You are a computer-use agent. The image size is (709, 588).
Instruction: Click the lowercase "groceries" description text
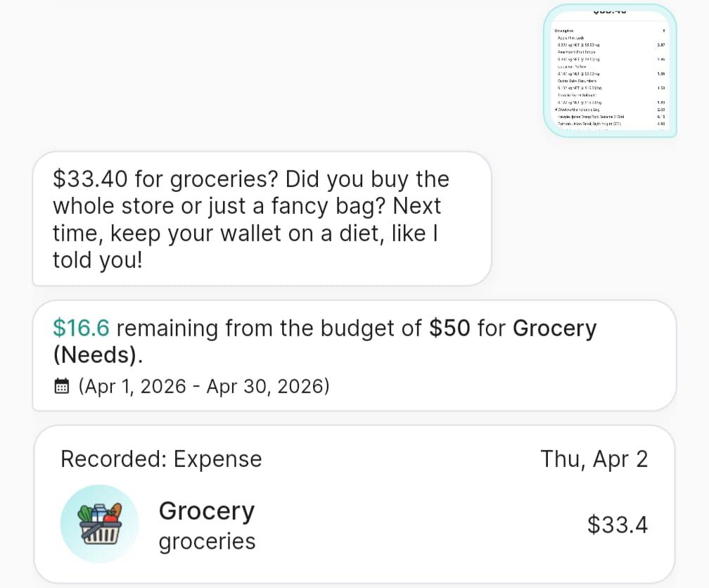[x=207, y=542]
